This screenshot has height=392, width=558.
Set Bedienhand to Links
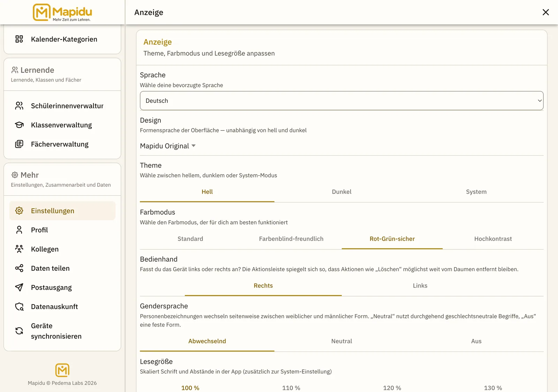420,285
